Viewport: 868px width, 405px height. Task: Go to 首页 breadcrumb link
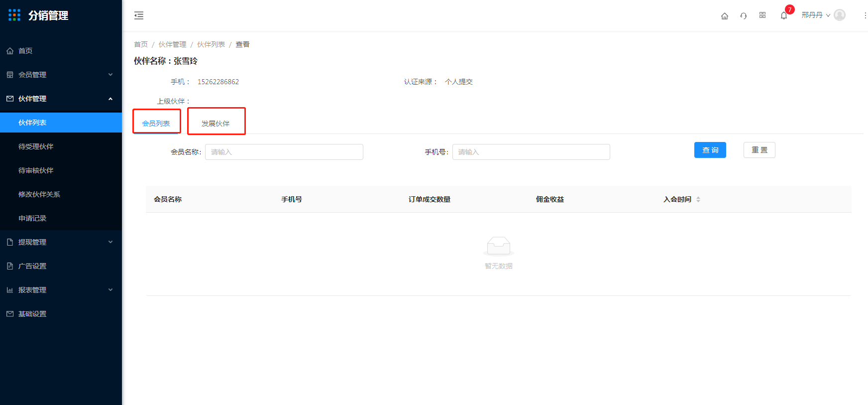tap(141, 44)
